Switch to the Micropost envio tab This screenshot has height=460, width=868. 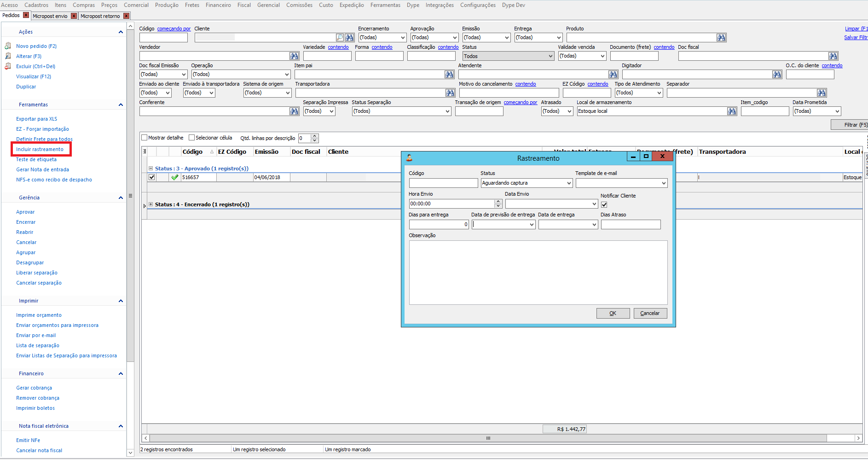(50, 16)
